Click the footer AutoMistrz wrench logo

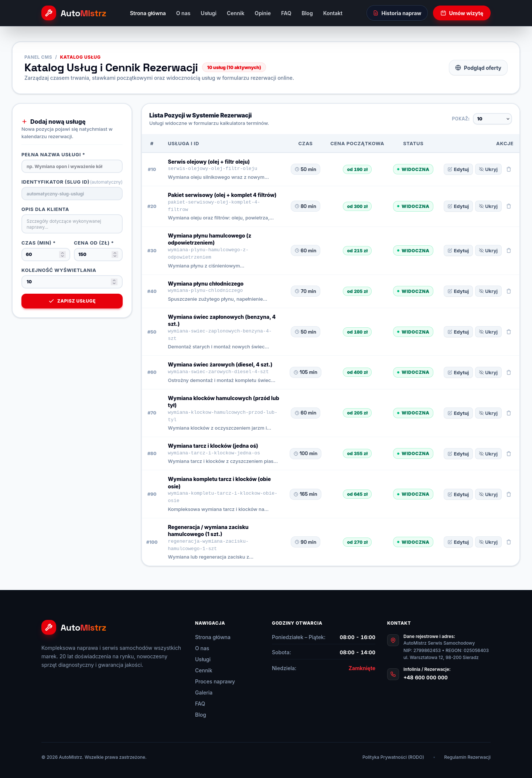pos(49,627)
